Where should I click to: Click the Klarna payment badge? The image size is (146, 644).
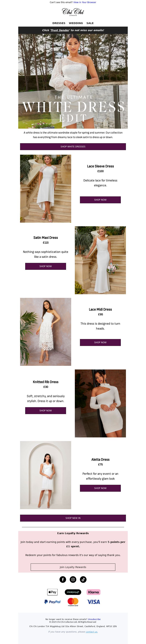(93, 592)
